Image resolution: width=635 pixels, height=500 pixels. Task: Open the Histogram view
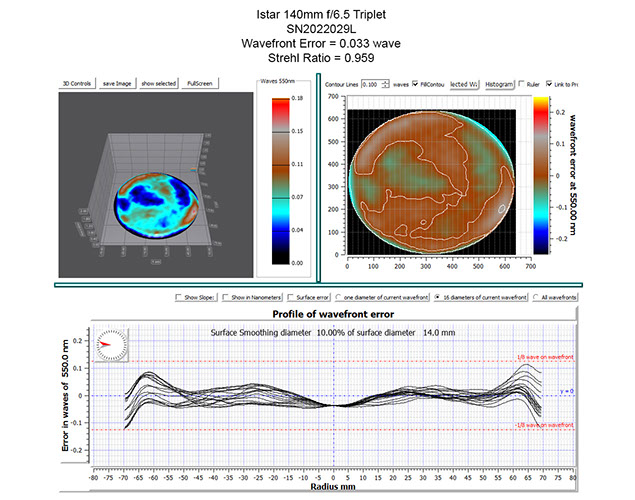pos(499,85)
